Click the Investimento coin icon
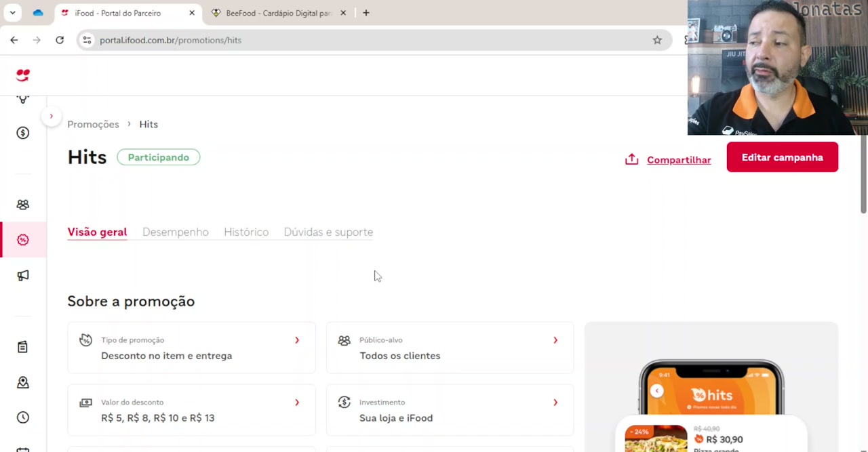 (344, 403)
